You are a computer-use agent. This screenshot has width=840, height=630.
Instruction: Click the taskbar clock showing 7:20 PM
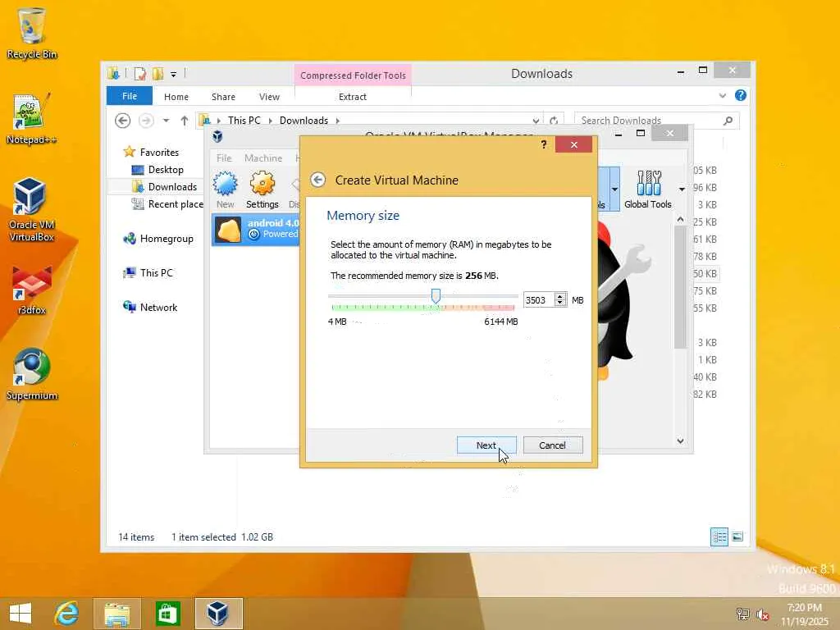coord(804,614)
